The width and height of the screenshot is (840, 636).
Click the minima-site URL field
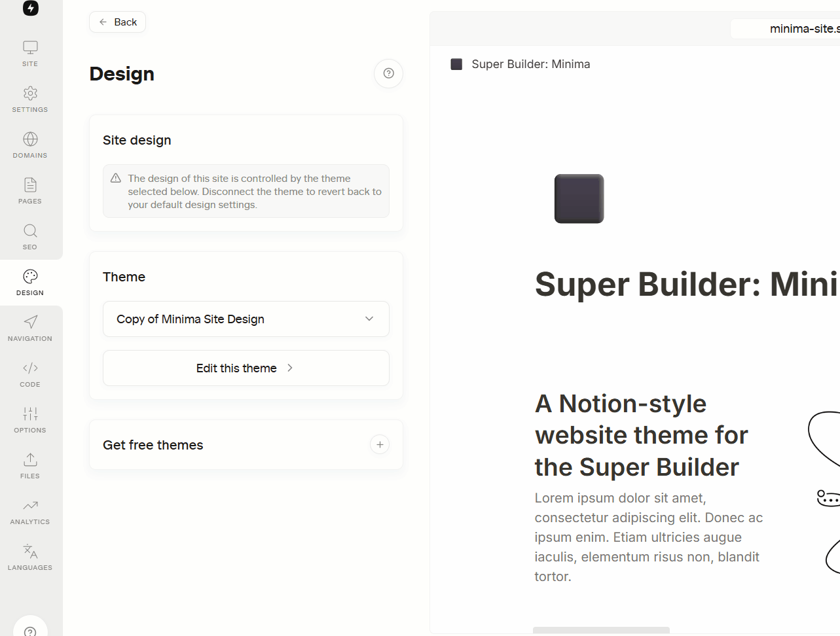click(785, 29)
